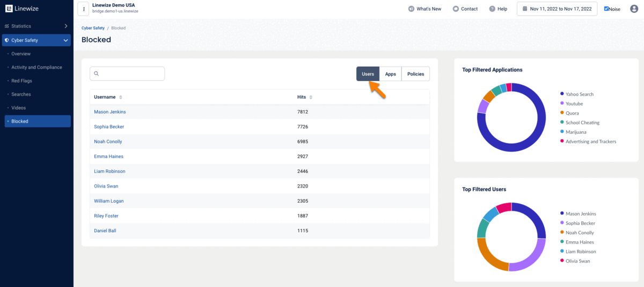This screenshot has width=644, height=287.
Task: Switch to the Policies tab
Action: point(415,74)
